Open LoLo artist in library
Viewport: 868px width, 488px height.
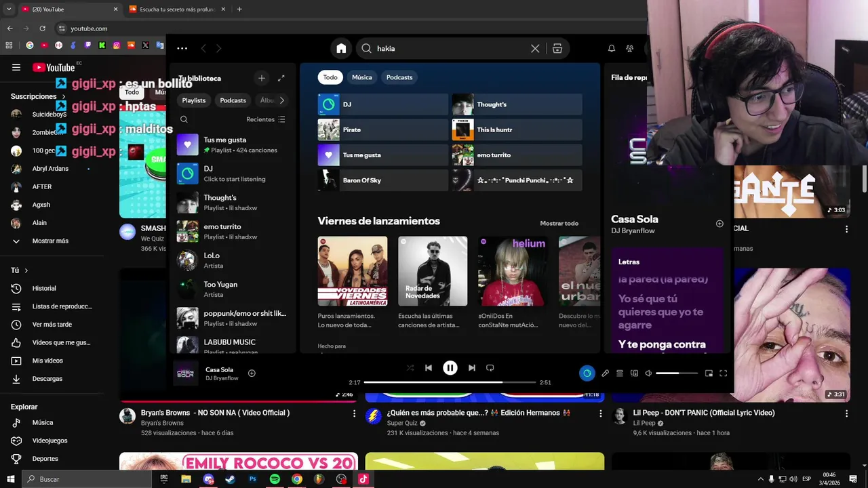click(x=233, y=260)
